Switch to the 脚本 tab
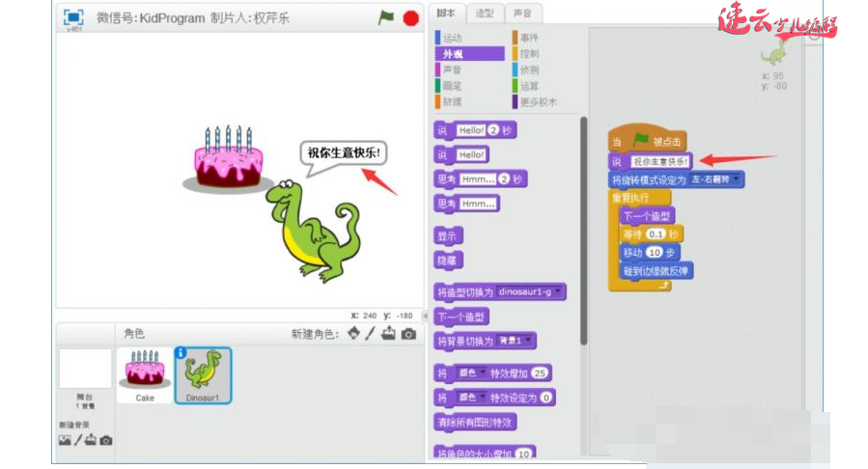The image size is (868, 469). (x=446, y=13)
